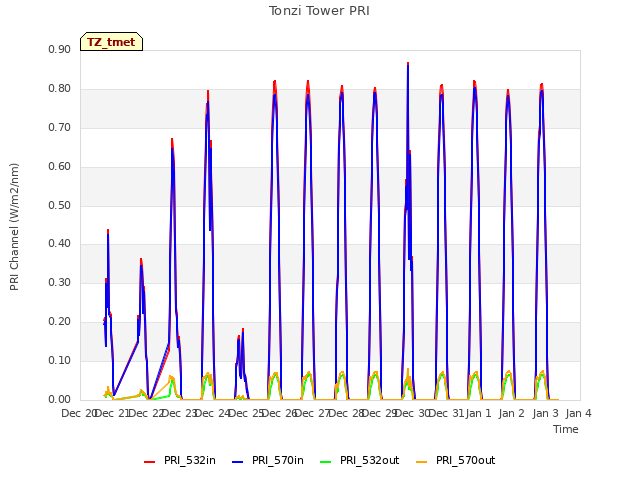Click the 0.80 y-axis tick label
Image resolution: width=640 pixels, height=480 pixels.
click(60, 89)
